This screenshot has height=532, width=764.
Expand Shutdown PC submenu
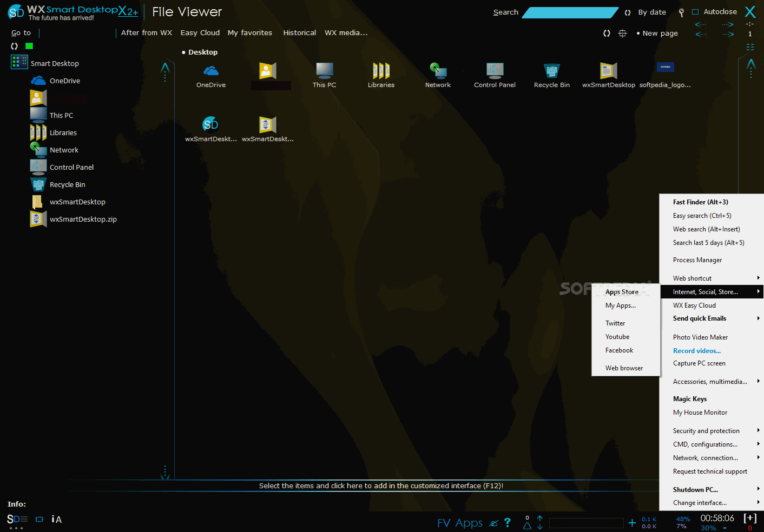tap(712, 490)
